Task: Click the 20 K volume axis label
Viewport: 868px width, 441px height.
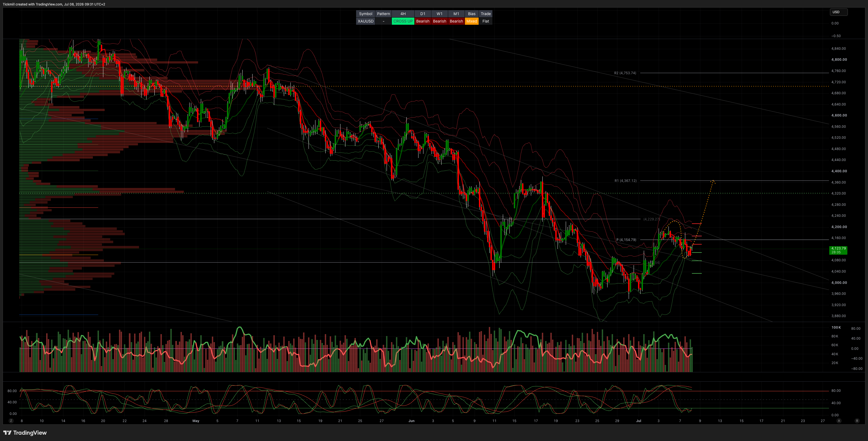Action: [835, 363]
